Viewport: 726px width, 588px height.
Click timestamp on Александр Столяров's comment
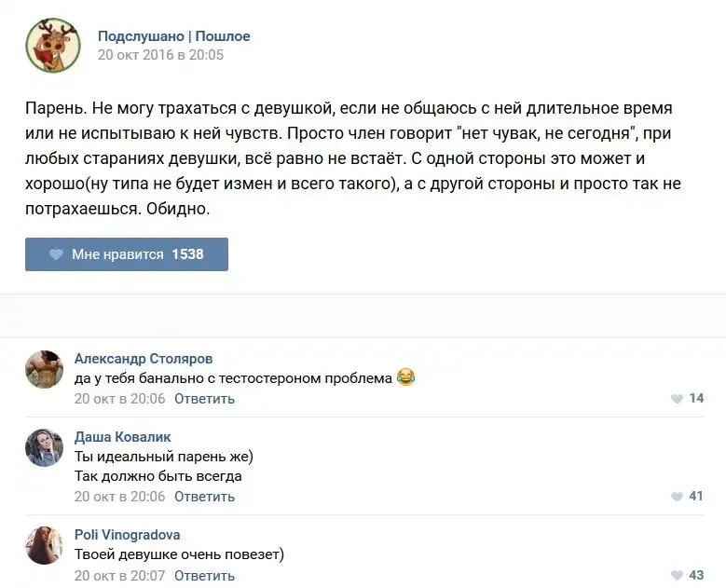pos(119,399)
